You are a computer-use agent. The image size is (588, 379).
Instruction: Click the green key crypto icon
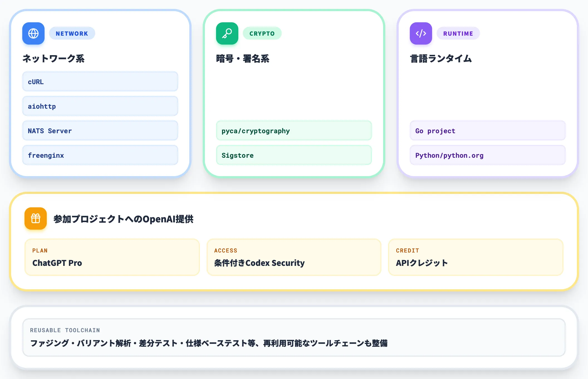pyautogui.click(x=227, y=33)
